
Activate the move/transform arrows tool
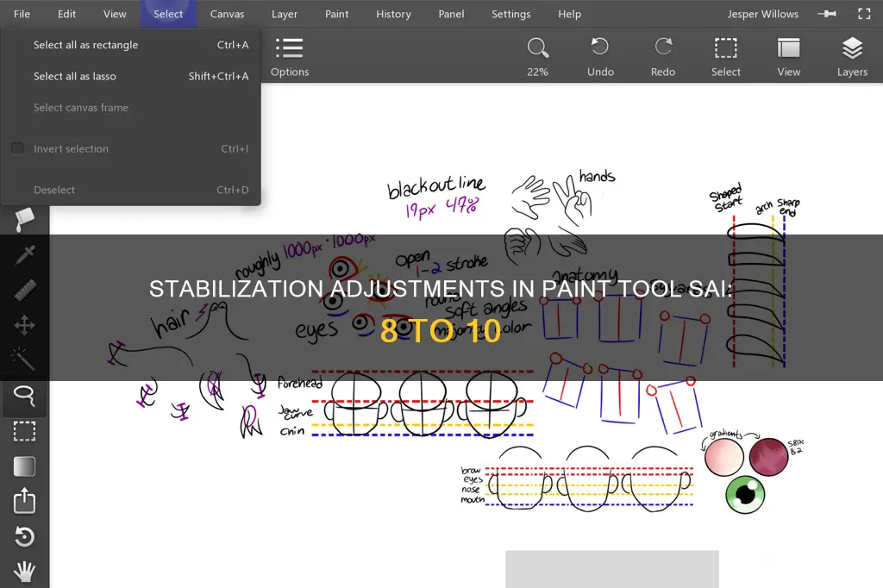click(x=24, y=325)
